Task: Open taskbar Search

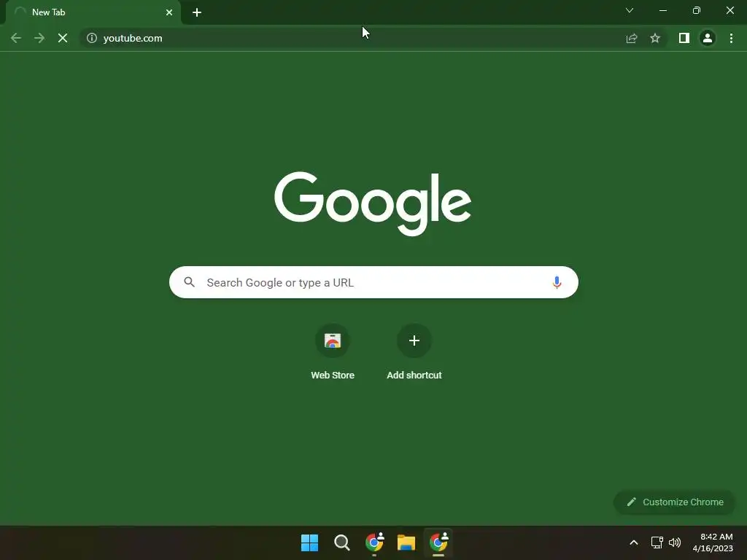Action: point(341,542)
